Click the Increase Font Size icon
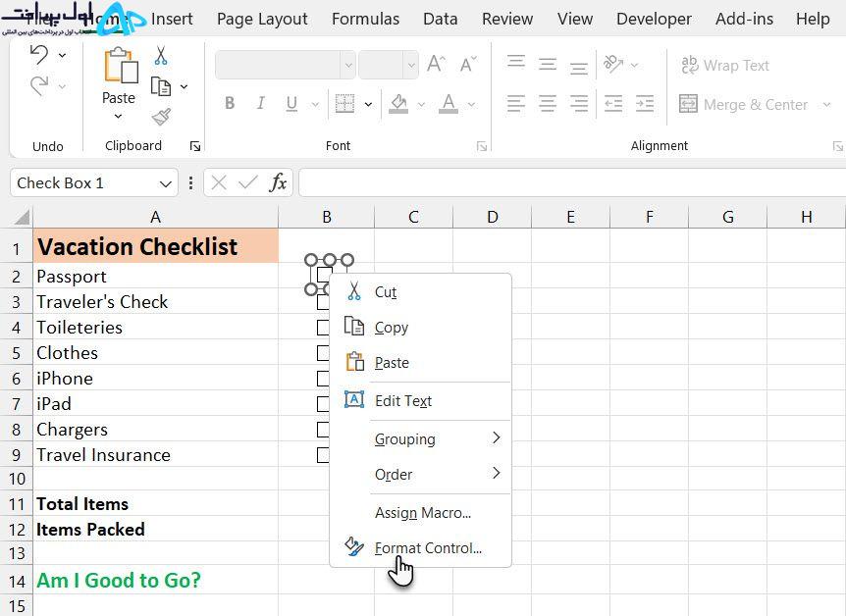 [x=436, y=64]
